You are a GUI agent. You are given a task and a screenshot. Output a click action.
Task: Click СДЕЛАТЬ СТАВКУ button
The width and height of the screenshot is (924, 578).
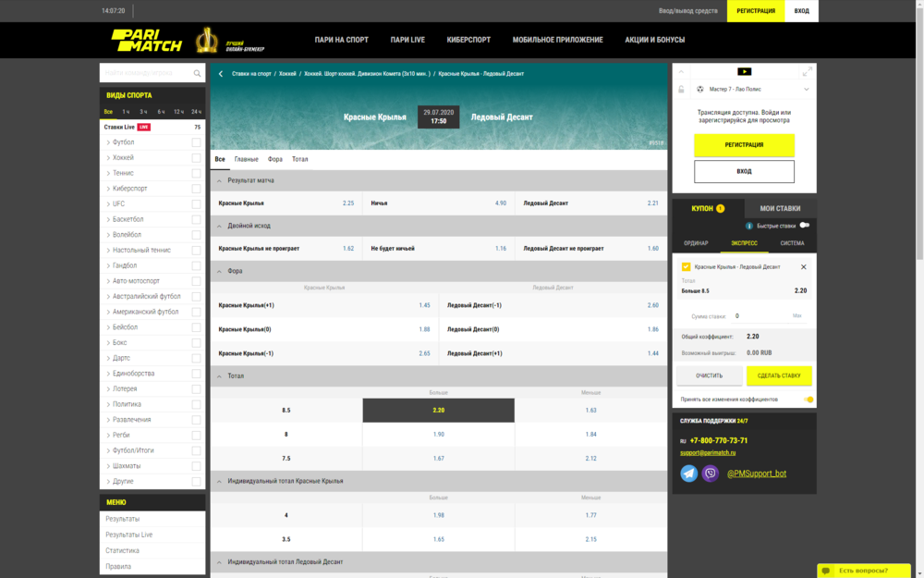click(779, 375)
